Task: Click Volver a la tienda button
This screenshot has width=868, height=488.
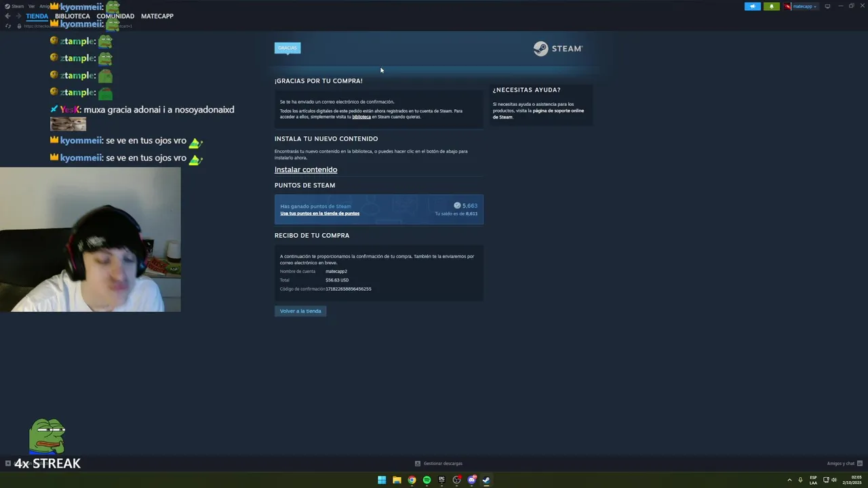Action: [300, 311]
